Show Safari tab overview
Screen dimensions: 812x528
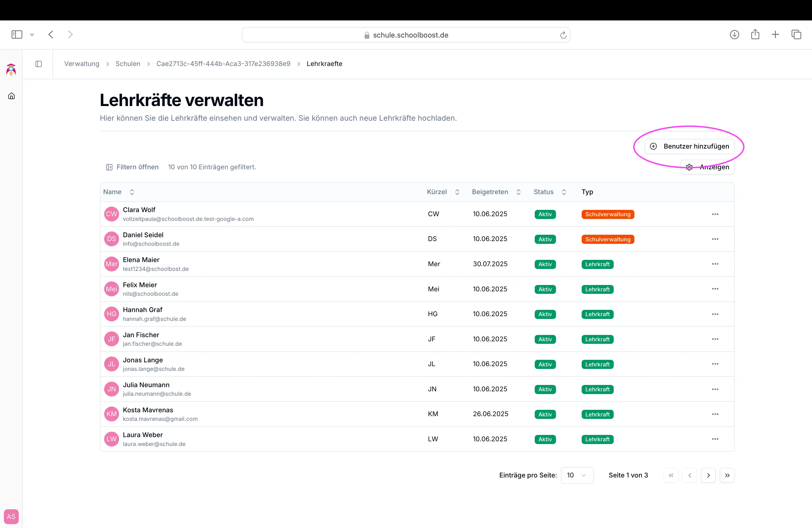[796, 35]
